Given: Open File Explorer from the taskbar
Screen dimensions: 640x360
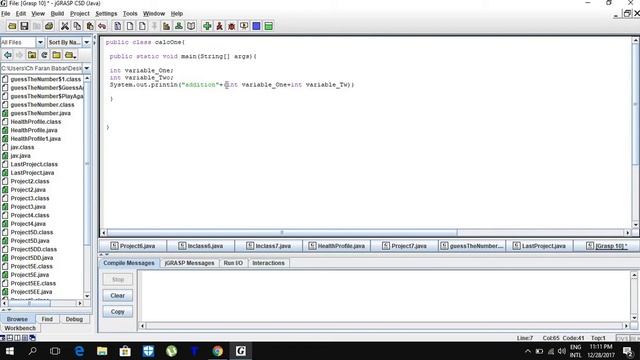Looking at the screenshot, I should [x=102, y=351].
